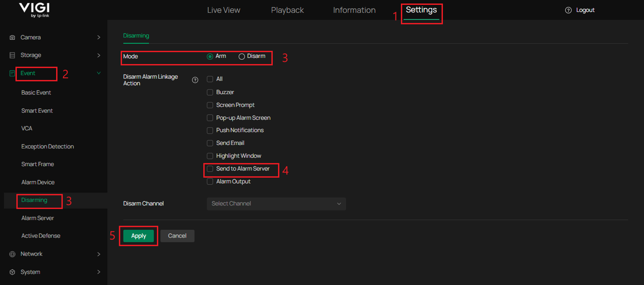Go to VCA in sidebar
644x285 pixels.
pyautogui.click(x=27, y=129)
